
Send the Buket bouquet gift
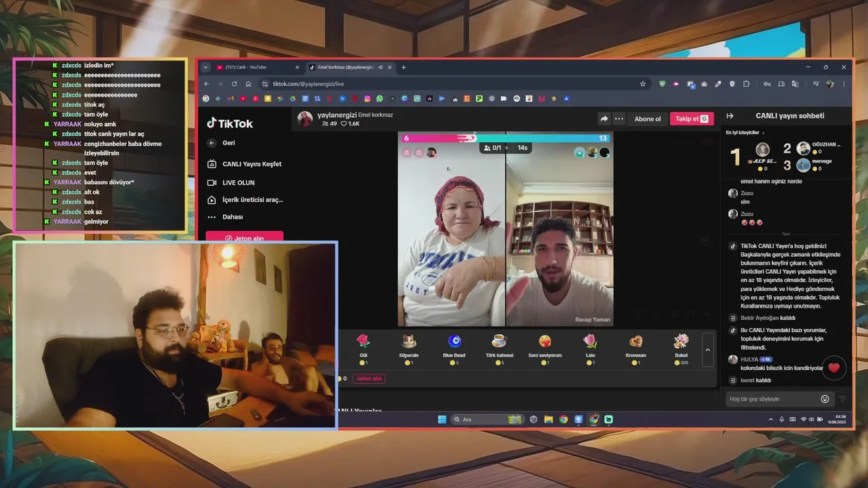682,349
